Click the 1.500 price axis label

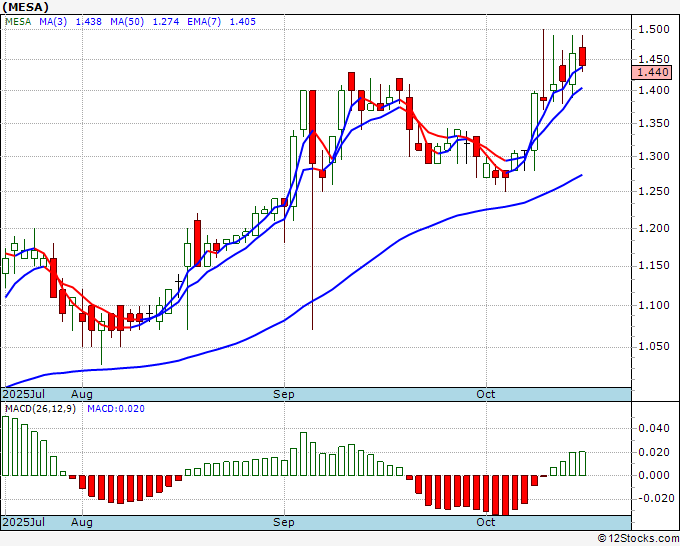coord(654,29)
